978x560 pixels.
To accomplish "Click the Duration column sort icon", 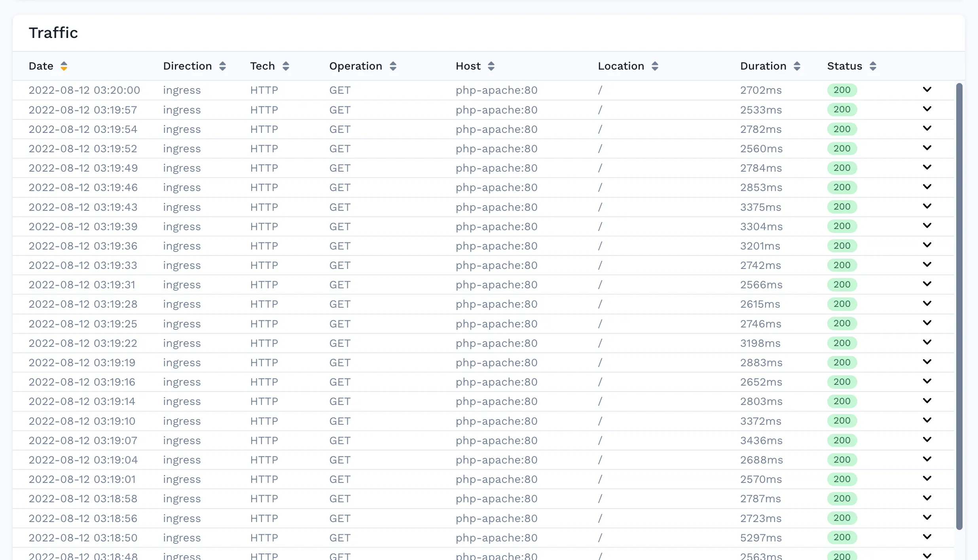I will click(797, 66).
